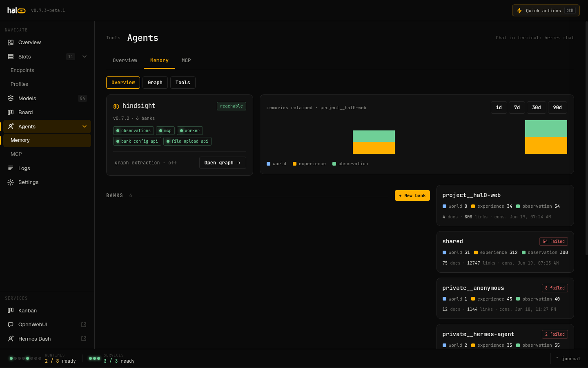Viewport: 588px width, 368px height.
Task: Click graph extraction off label
Action: pyautogui.click(x=146, y=163)
